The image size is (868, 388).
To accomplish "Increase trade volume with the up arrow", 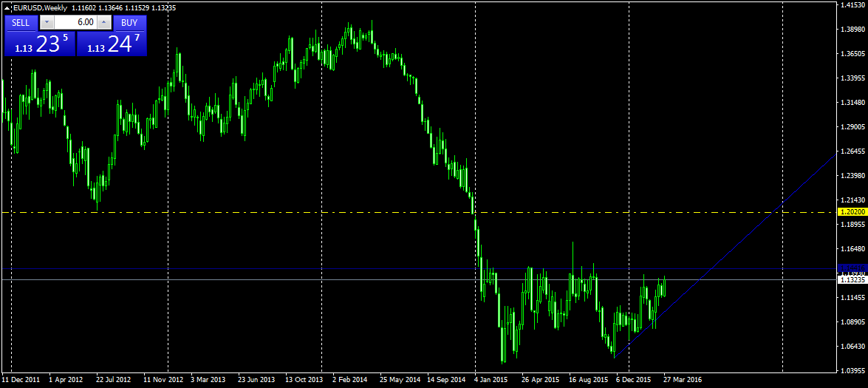I will (x=103, y=22).
